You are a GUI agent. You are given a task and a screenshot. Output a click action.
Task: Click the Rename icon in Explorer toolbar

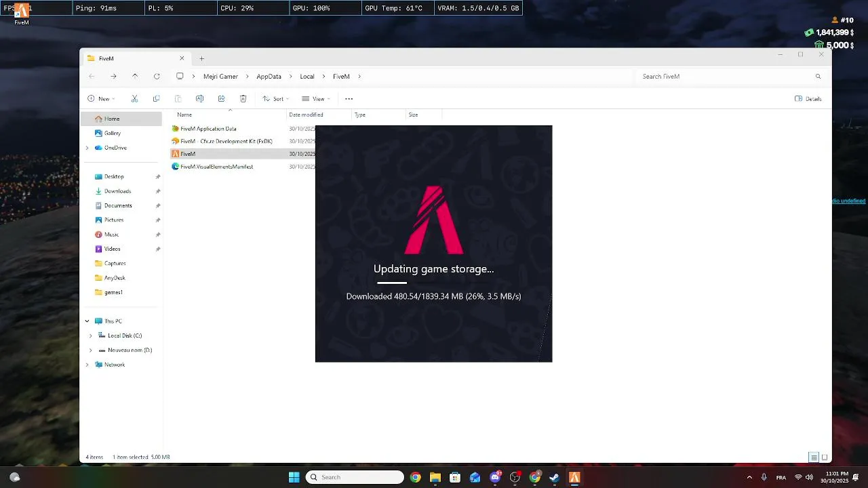click(199, 98)
